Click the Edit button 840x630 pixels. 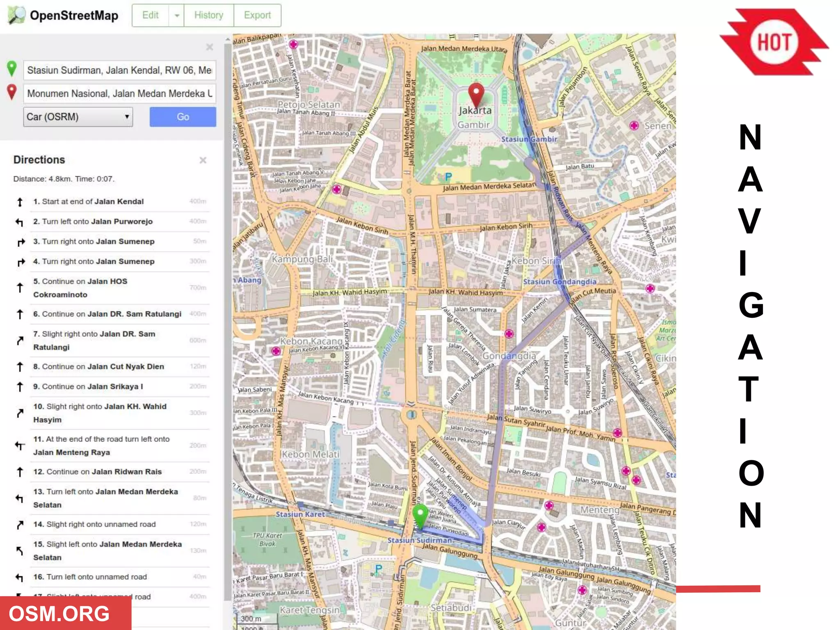[150, 16]
